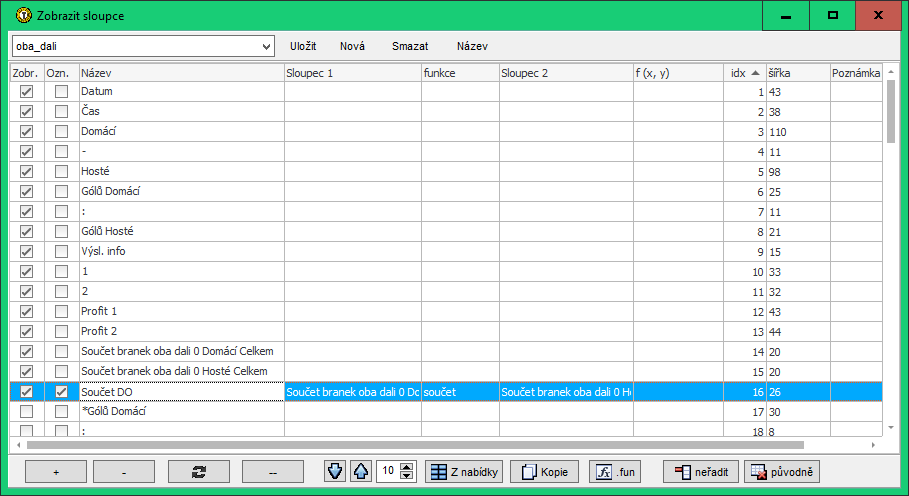This screenshot has width=909, height=496.
Task: Increase the step value spinner
Action: pyautogui.click(x=406, y=467)
